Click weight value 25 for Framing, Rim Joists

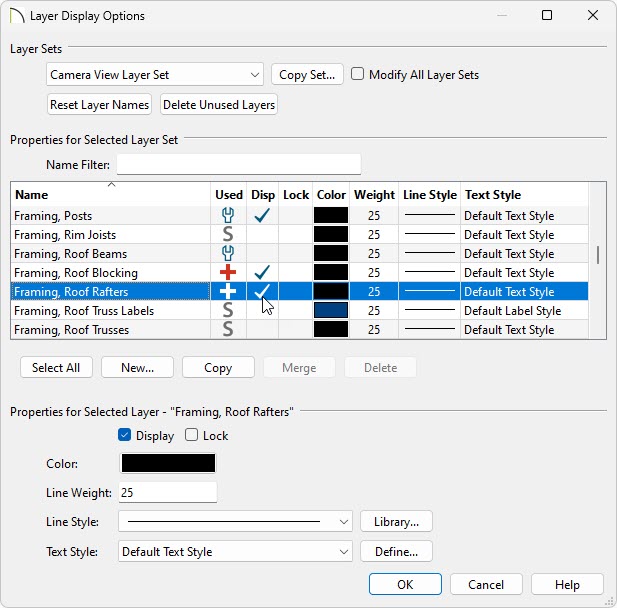pyautogui.click(x=374, y=235)
